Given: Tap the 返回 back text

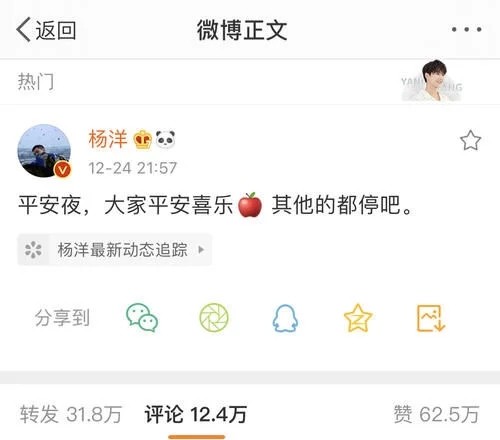Looking at the screenshot, I should [56, 30].
